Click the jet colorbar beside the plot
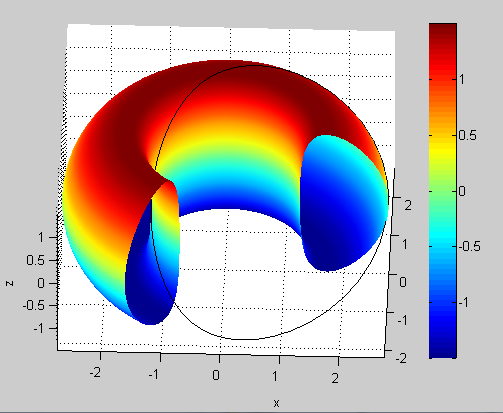This screenshot has width=503, height=413. [x=443, y=191]
